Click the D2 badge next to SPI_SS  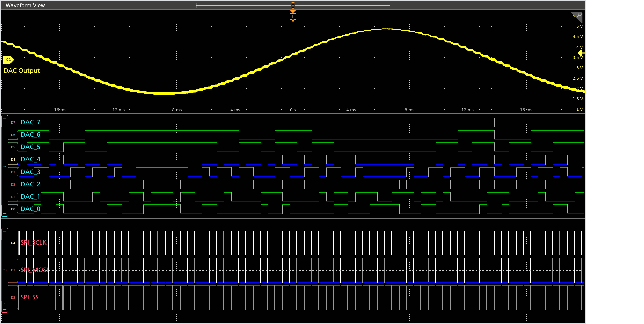tap(13, 297)
